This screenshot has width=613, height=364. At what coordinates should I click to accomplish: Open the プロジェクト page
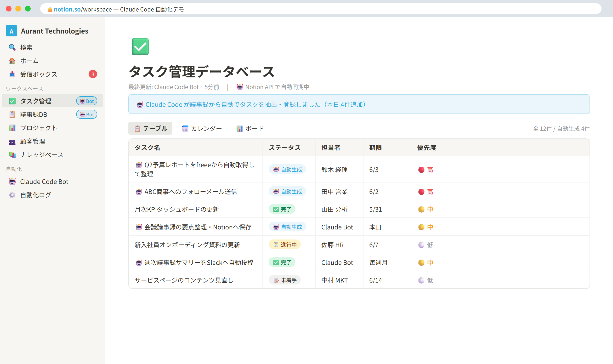[x=52, y=128]
